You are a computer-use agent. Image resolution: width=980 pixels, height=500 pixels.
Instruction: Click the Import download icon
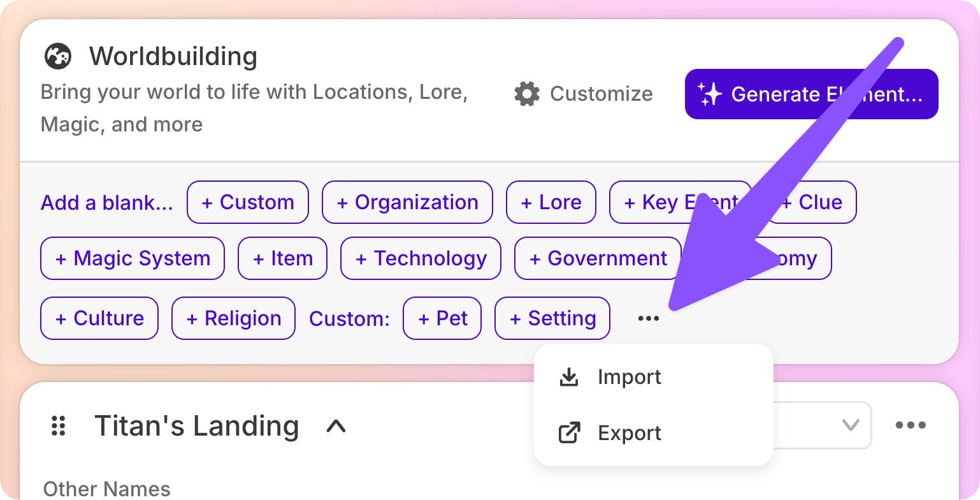tap(568, 377)
